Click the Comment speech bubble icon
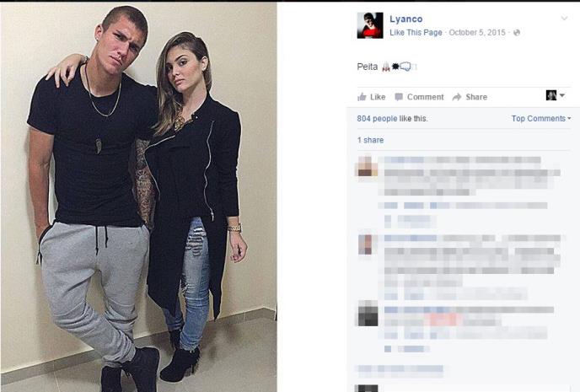Image resolution: width=580 pixels, height=392 pixels. coord(399,97)
